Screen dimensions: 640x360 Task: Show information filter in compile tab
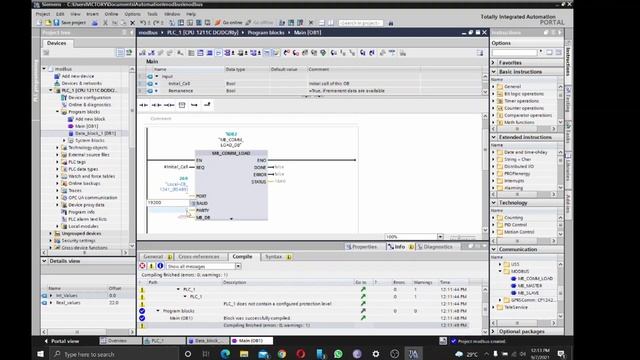(160, 266)
